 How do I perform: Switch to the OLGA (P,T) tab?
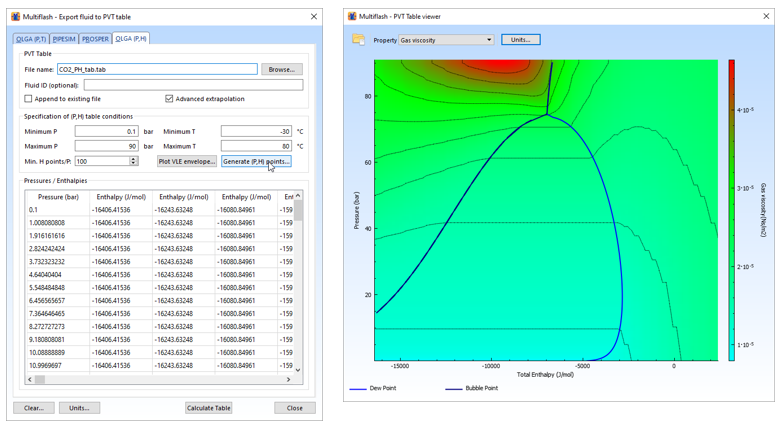pos(31,39)
